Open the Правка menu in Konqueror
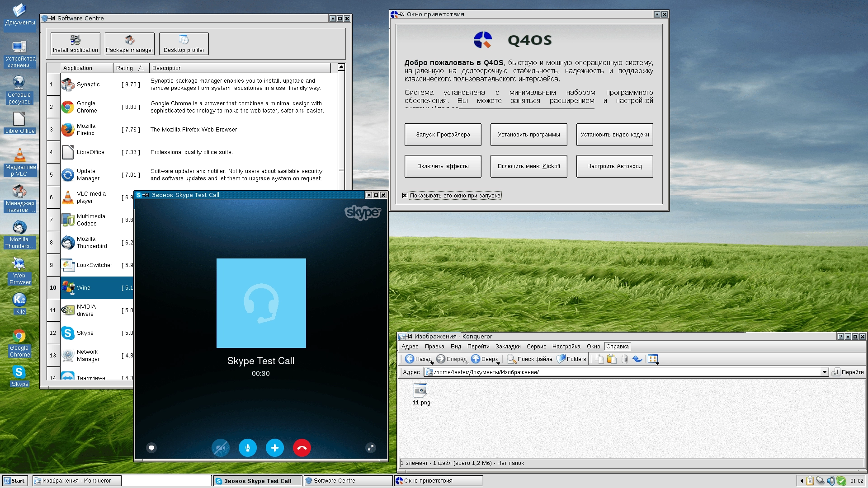The image size is (868, 488). coord(434,347)
